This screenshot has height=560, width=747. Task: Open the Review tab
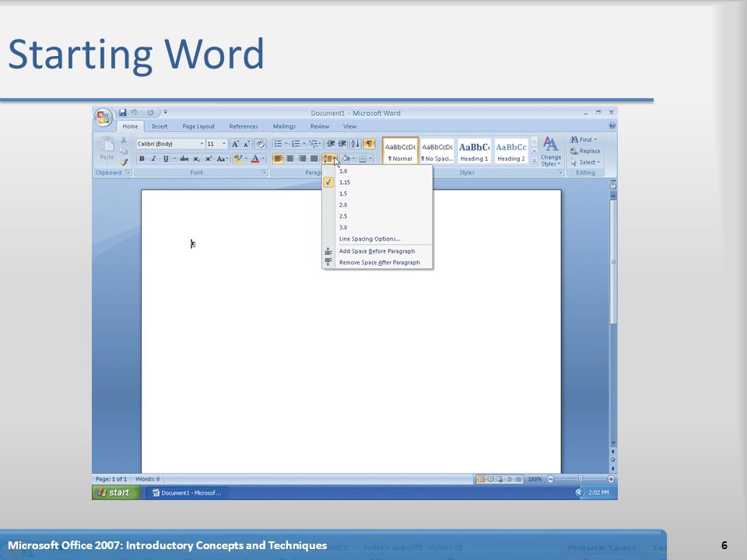pos(320,126)
